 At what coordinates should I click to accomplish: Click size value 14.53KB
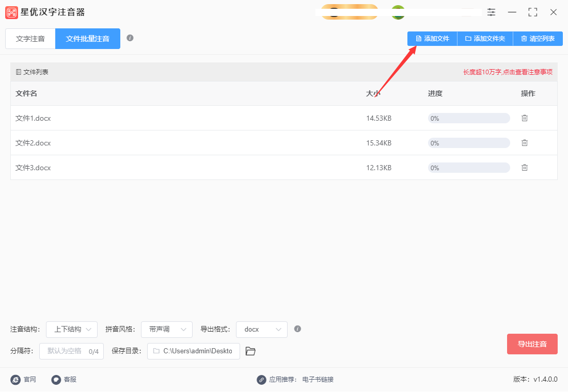pyautogui.click(x=379, y=118)
